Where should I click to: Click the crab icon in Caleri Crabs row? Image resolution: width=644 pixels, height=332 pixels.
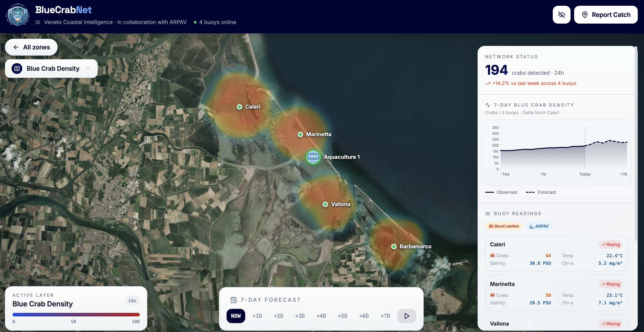coord(492,255)
